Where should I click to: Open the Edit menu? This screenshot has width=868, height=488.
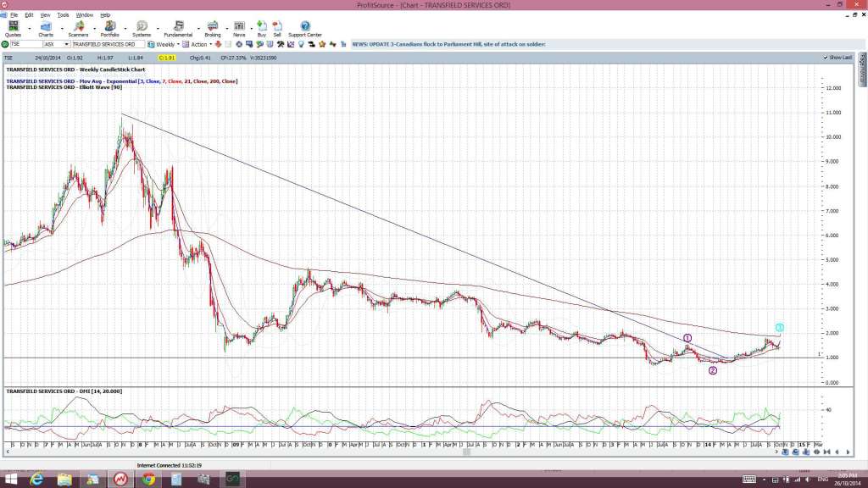point(29,15)
